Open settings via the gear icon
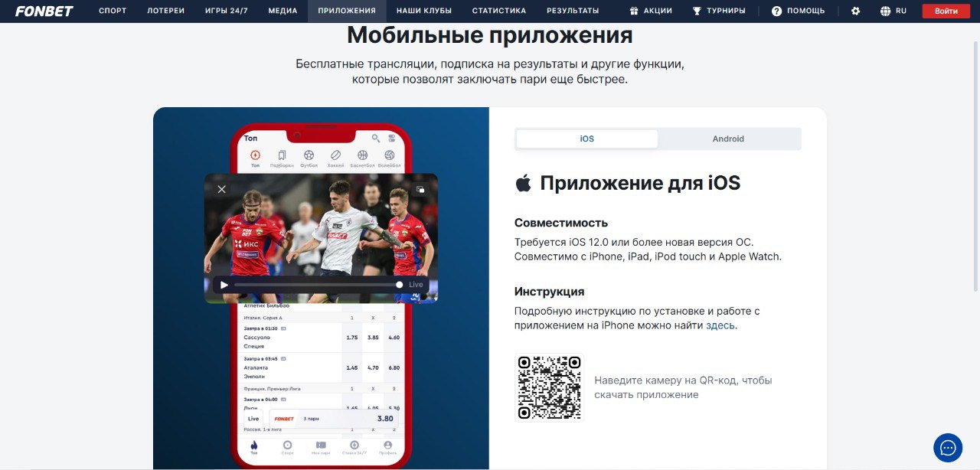Screen dimensions: 980x470 point(856,11)
